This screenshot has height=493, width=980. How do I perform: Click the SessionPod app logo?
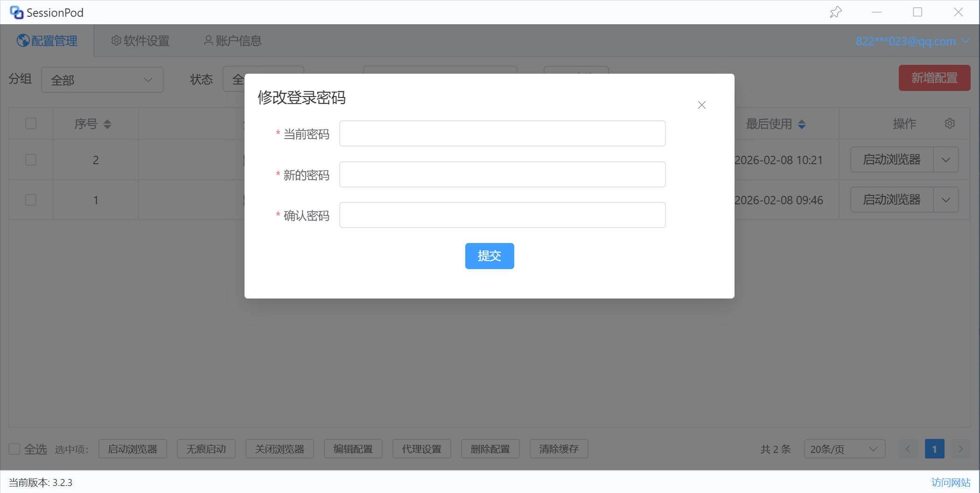(x=16, y=13)
